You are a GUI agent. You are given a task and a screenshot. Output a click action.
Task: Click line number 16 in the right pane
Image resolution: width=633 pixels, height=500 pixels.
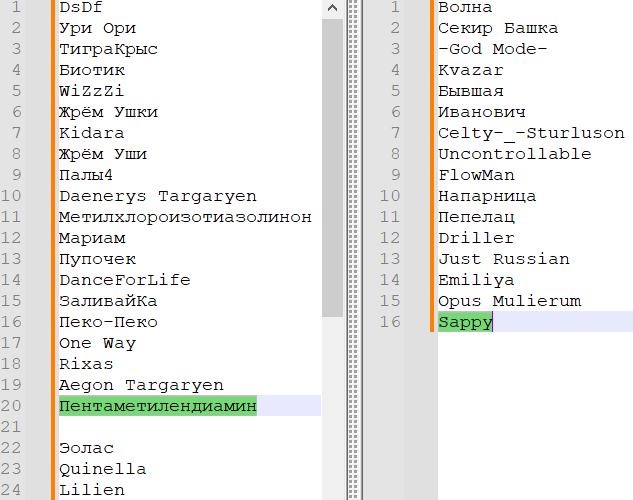point(390,322)
